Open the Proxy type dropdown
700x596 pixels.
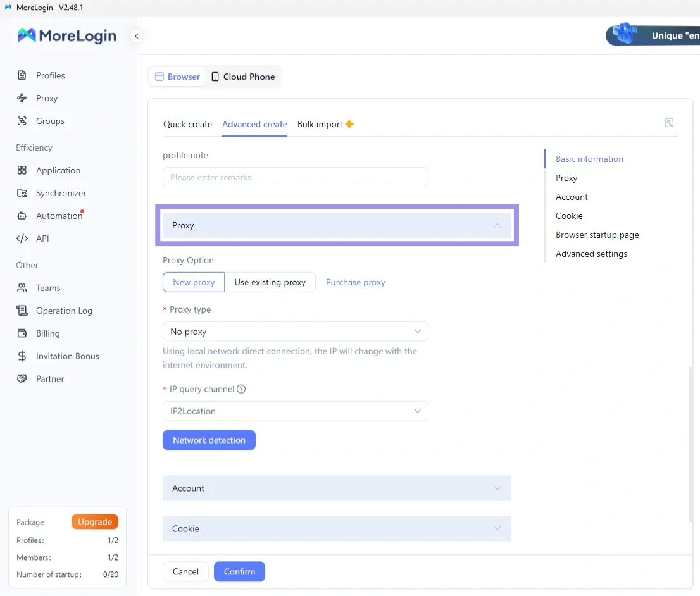[295, 331]
